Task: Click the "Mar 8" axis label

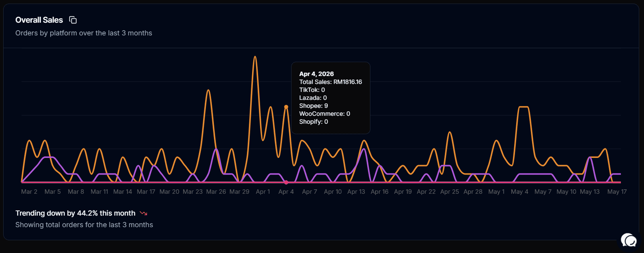Action: [76, 192]
